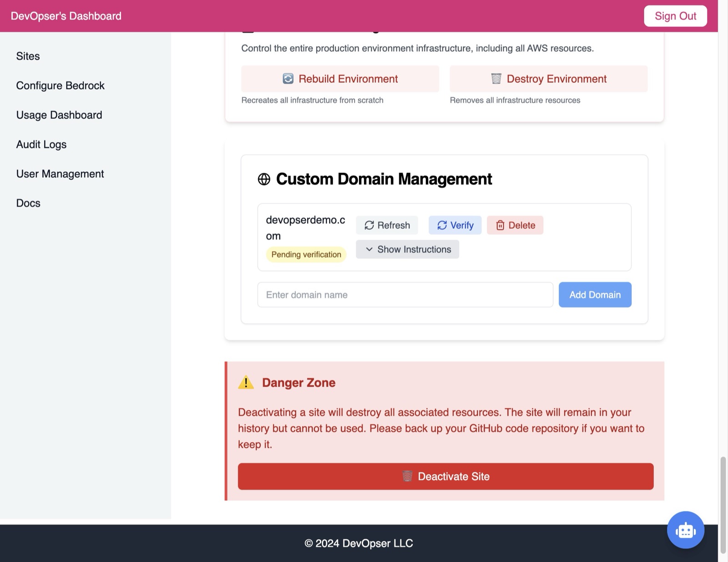Focus the Enter domain name field
The width and height of the screenshot is (728, 562).
(x=405, y=295)
